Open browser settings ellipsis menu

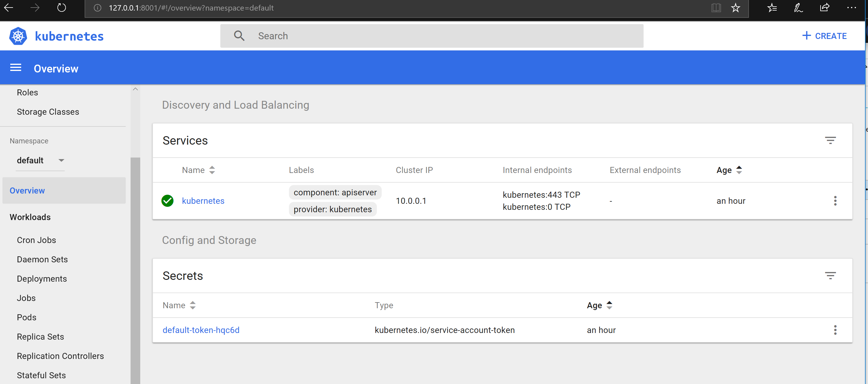click(x=851, y=8)
